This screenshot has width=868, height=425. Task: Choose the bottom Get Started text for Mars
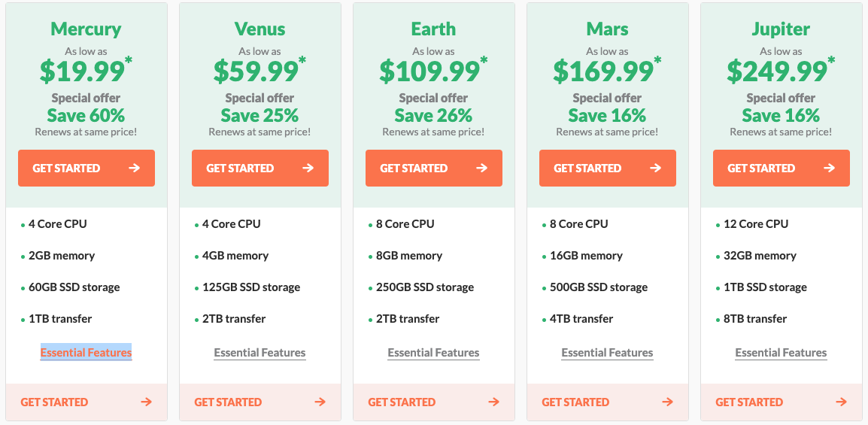click(575, 402)
